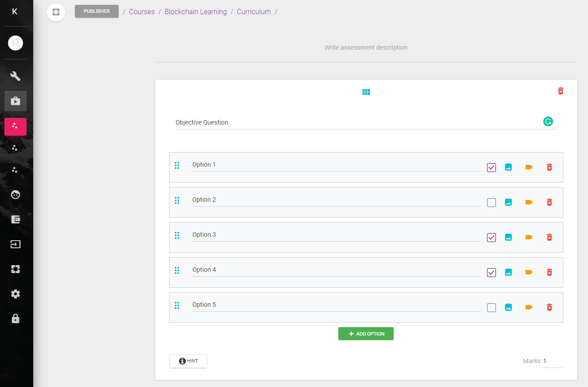Image resolution: width=588 pixels, height=387 pixels.
Task: Click the pink highlighted dots sidebar icon
Action: point(15,127)
